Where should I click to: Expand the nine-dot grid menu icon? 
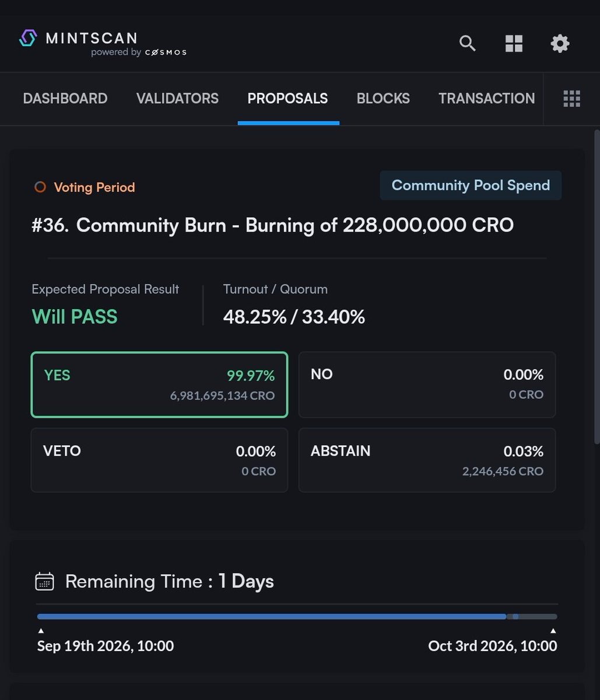click(571, 99)
